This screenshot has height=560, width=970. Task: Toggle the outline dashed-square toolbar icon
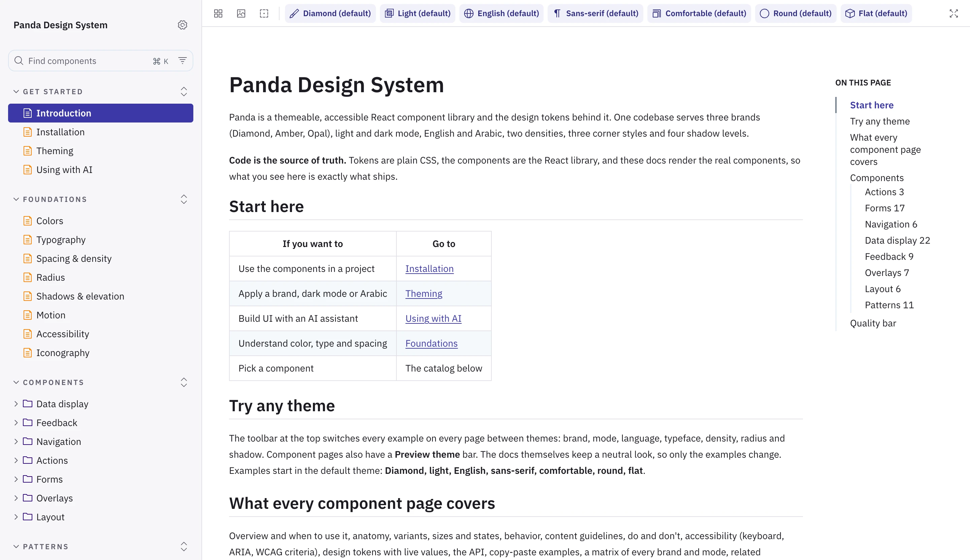click(x=264, y=13)
